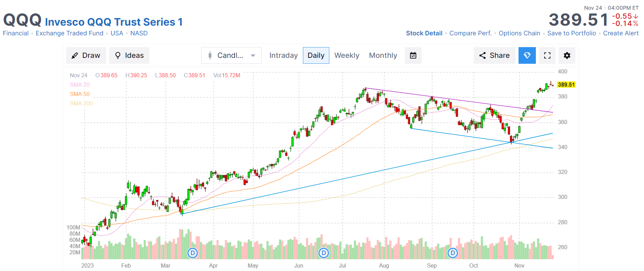Toggle fullscreen chart mode

tap(547, 55)
